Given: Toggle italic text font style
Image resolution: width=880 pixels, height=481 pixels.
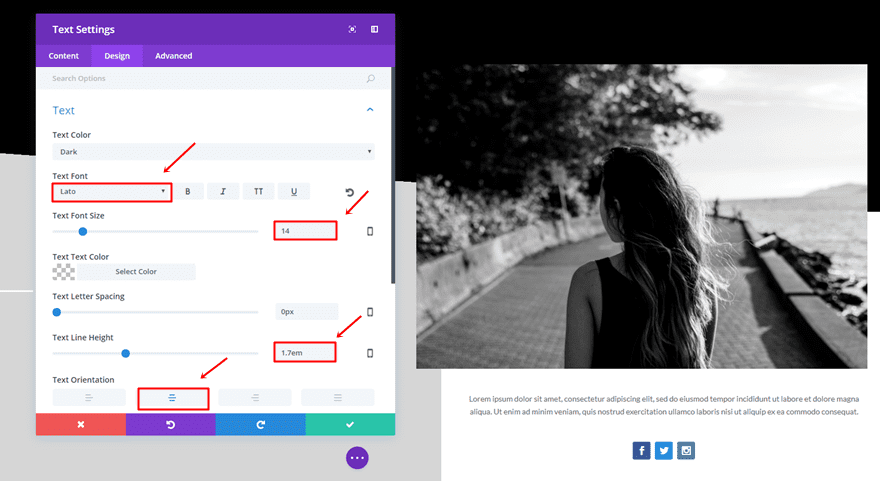Looking at the screenshot, I should [223, 191].
